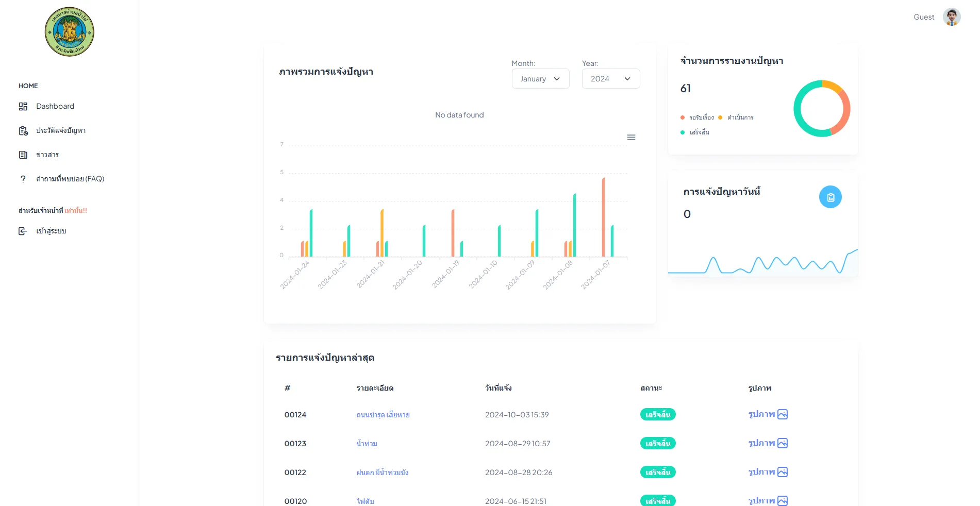980x506 pixels.
Task: Expand the Year dropdown showing 2024
Action: pos(610,79)
